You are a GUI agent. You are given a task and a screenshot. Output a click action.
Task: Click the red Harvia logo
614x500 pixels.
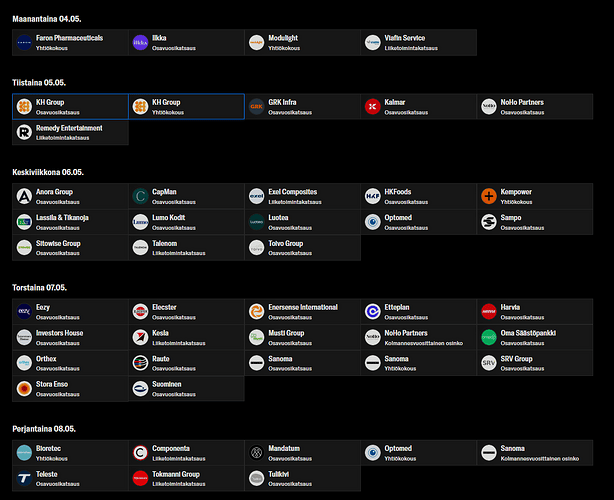point(489,312)
